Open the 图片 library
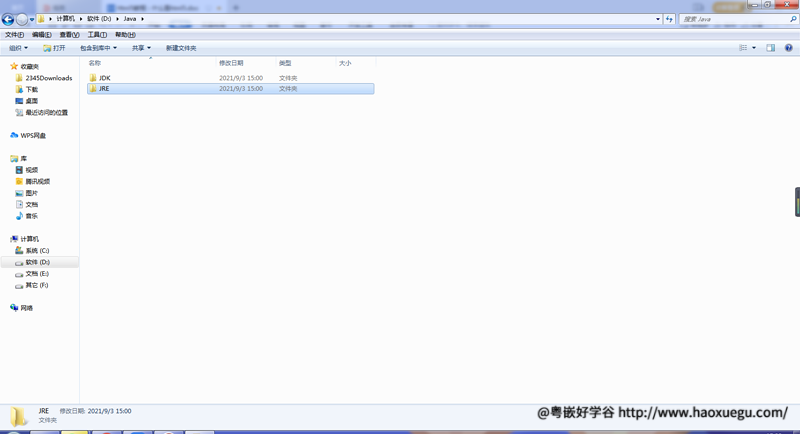800x434 pixels. (32, 193)
